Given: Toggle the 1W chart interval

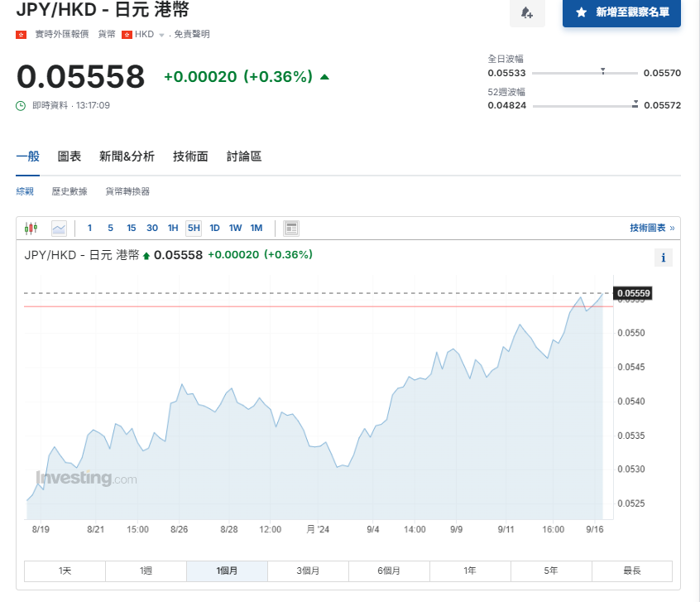Looking at the screenshot, I should point(235,227).
